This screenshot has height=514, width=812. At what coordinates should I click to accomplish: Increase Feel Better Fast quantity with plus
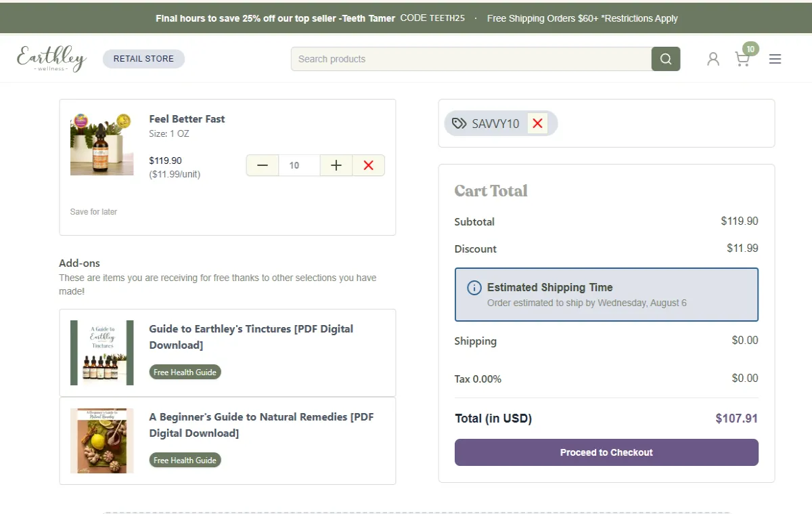click(336, 165)
